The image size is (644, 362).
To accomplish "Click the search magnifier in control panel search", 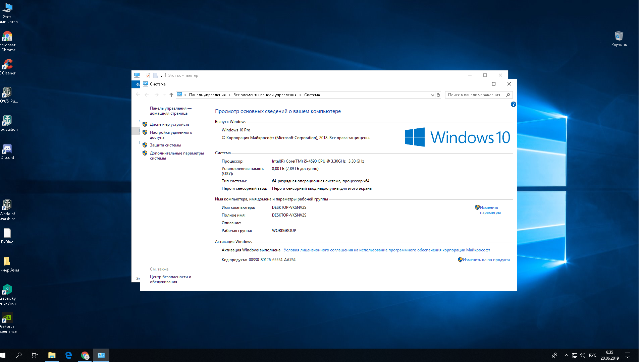I will (508, 95).
